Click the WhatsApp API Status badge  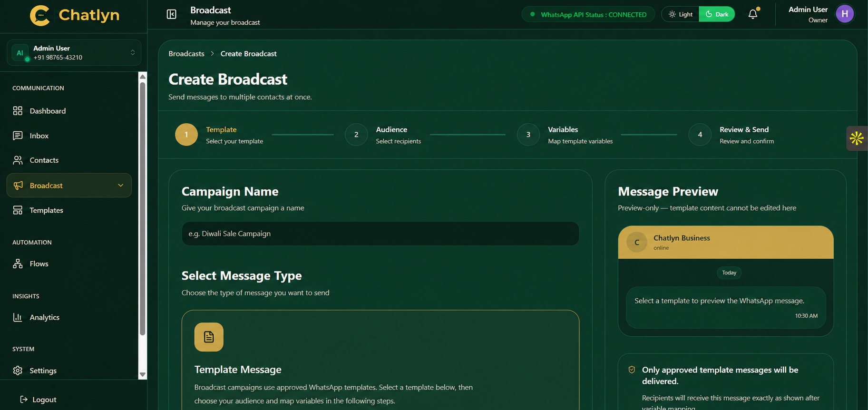point(588,14)
